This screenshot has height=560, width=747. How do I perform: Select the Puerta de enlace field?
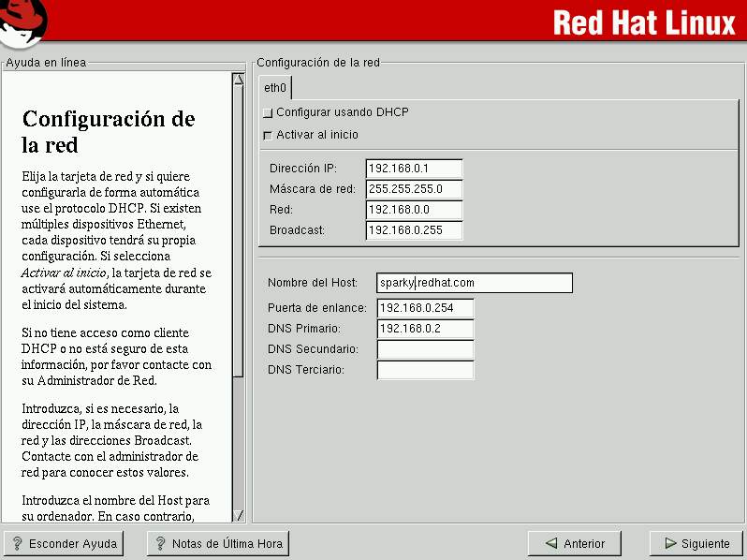pyautogui.click(x=425, y=308)
